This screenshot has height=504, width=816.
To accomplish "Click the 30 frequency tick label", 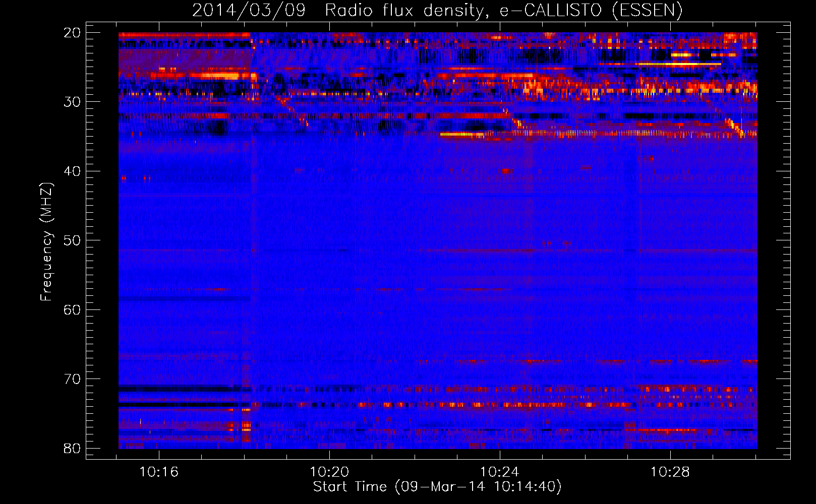I will [72, 102].
